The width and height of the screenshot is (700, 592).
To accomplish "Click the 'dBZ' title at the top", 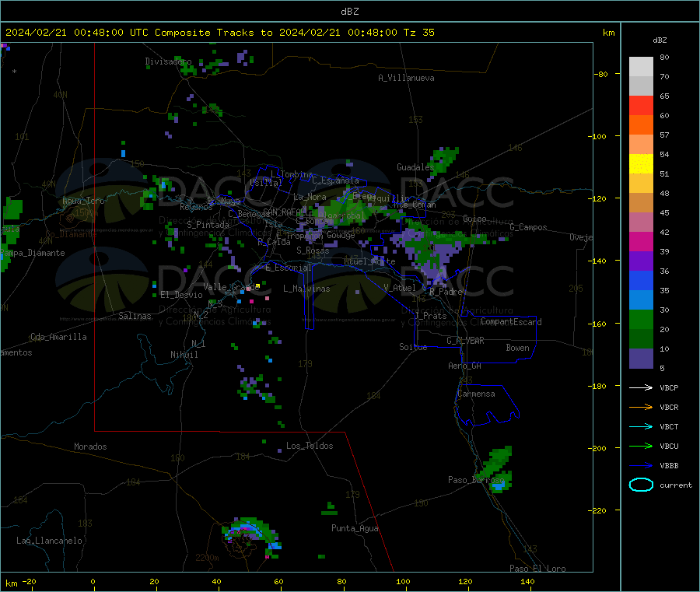I will (x=349, y=12).
